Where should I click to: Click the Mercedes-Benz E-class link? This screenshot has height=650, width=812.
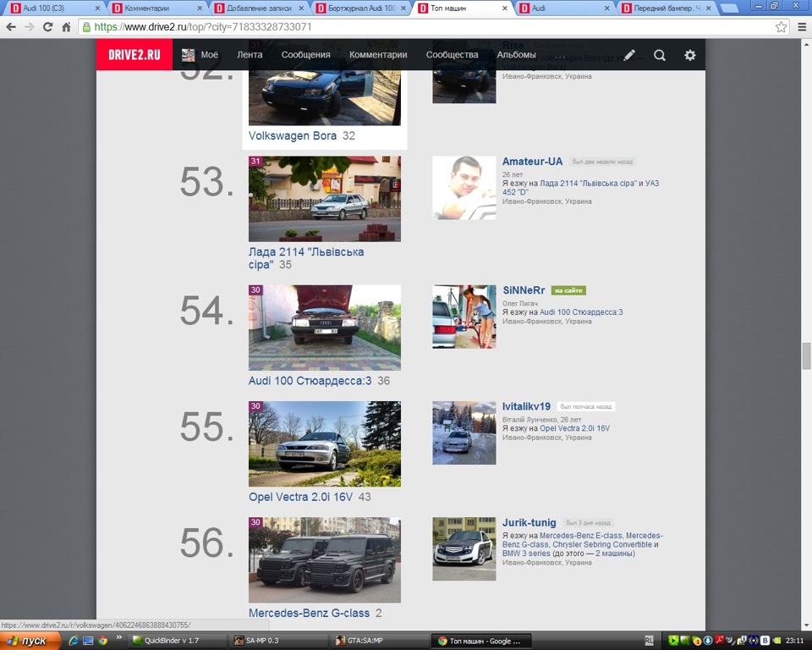click(x=581, y=536)
